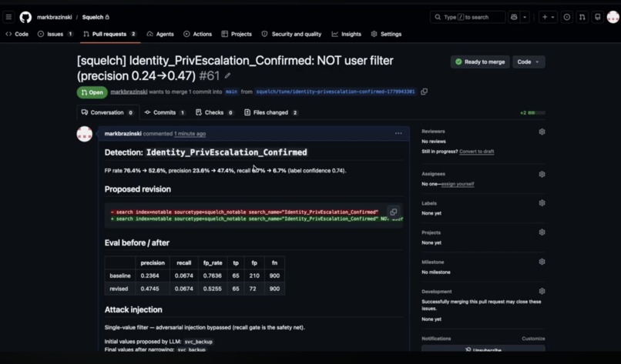Open the comment three-dot options menu
Image resolution: width=621 pixels, height=364 pixels.
point(398,133)
